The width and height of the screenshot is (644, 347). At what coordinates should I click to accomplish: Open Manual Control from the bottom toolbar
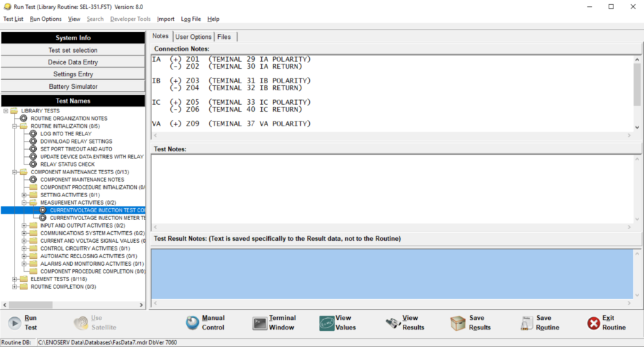click(x=192, y=323)
